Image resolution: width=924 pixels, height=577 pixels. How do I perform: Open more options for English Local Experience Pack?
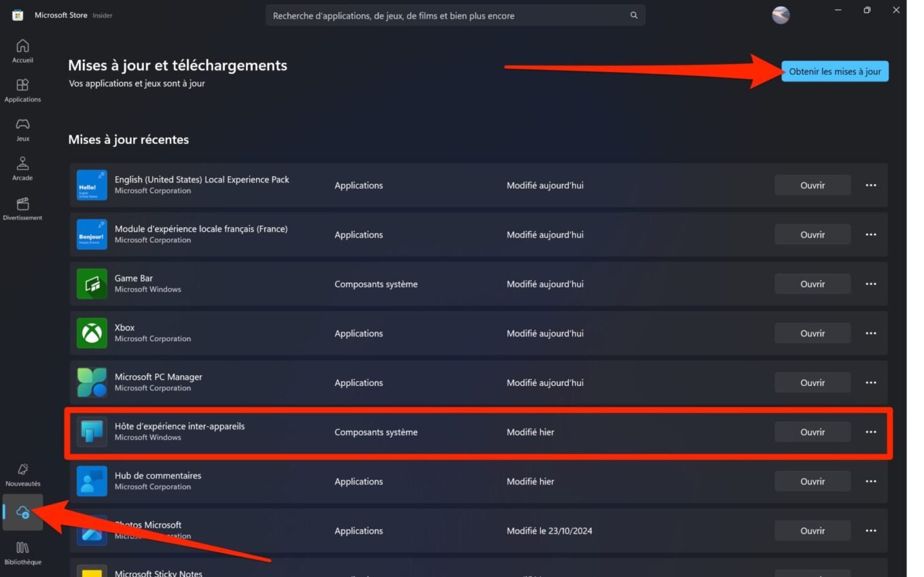point(871,185)
